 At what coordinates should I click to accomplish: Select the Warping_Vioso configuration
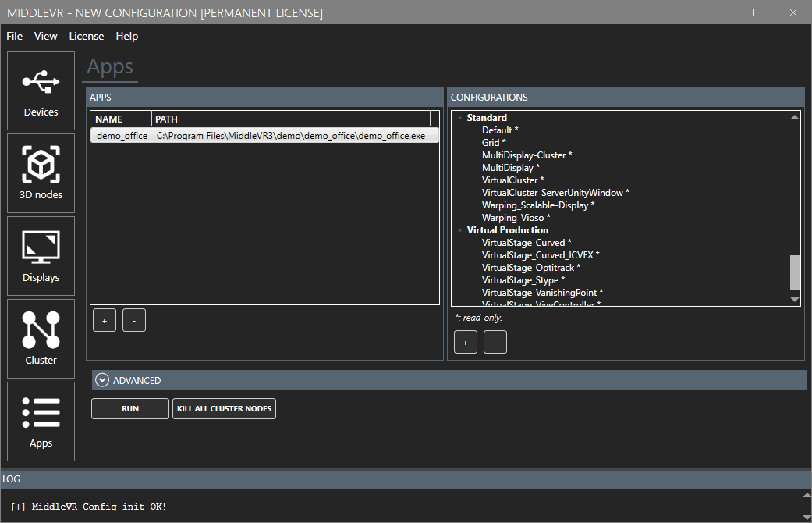click(x=516, y=218)
